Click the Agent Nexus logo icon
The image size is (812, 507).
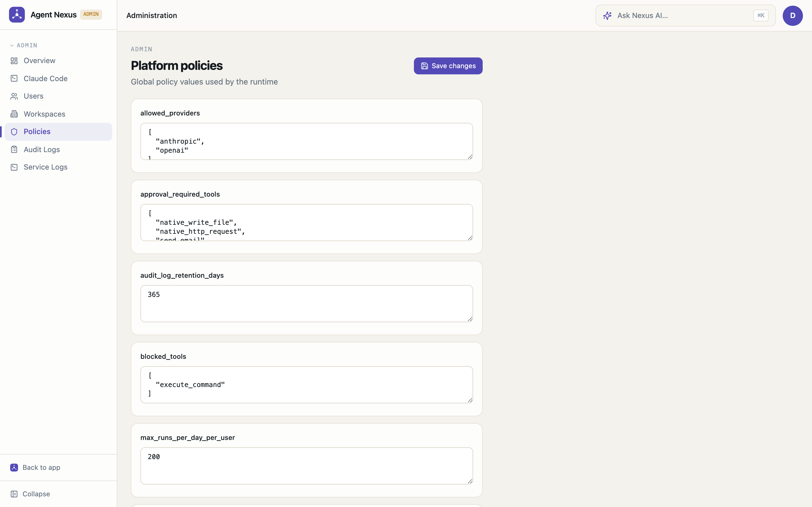point(17,15)
